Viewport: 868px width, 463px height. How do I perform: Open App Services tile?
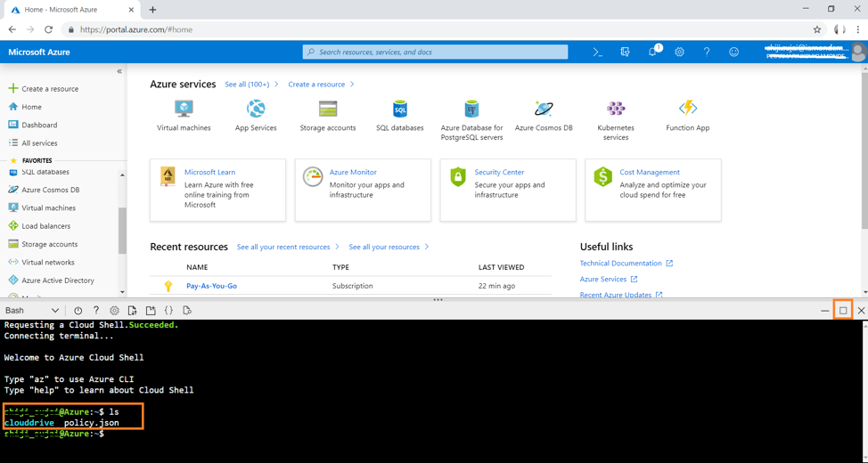coord(256,116)
